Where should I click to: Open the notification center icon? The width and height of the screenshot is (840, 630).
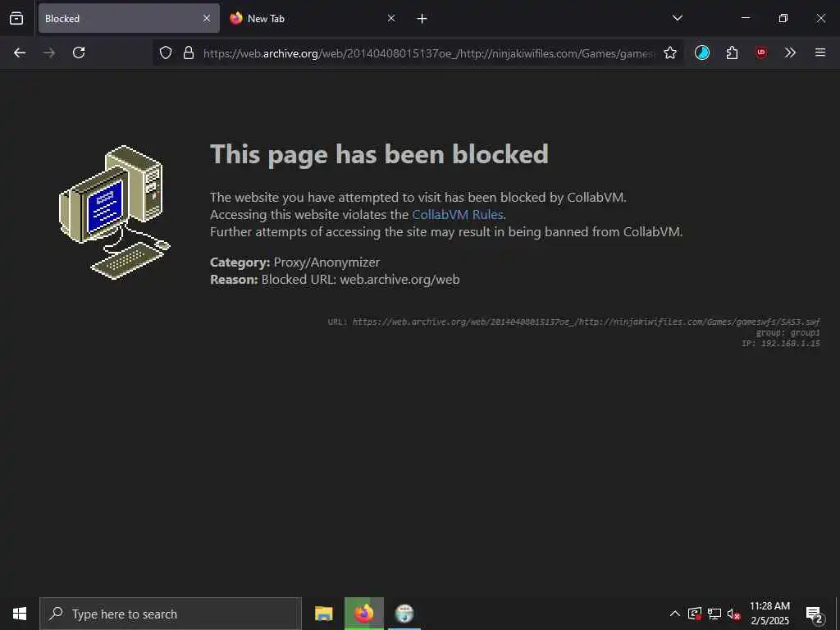tap(815, 614)
